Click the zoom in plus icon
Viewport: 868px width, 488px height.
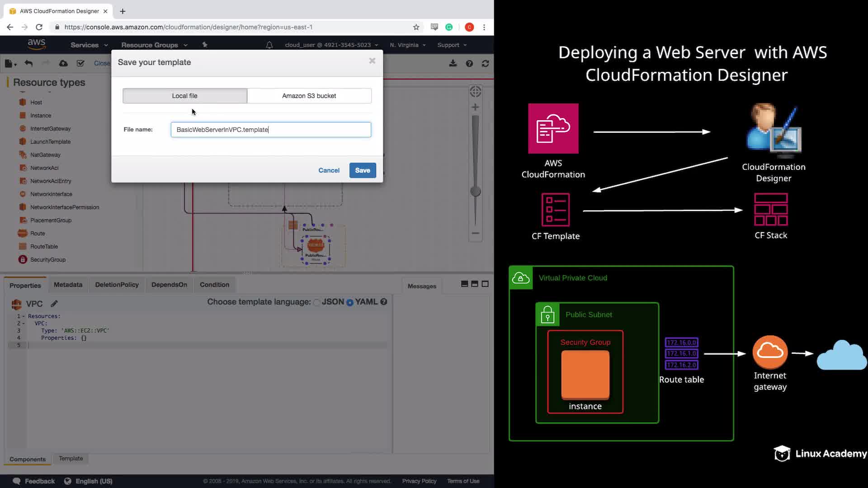tap(475, 107)
